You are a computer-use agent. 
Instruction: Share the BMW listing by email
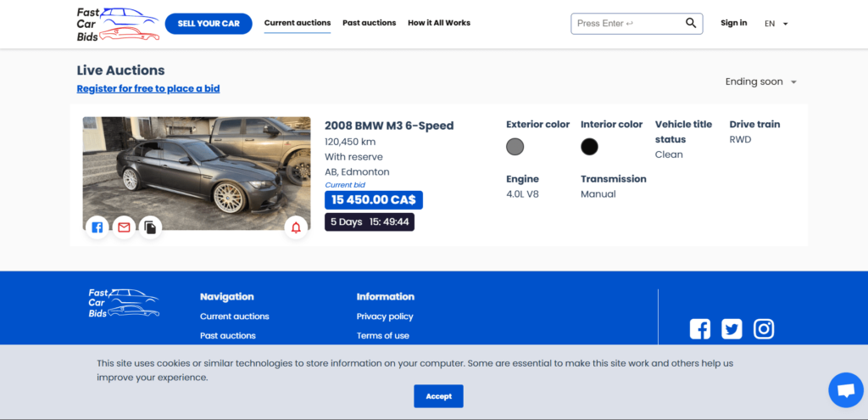[x=124, y=227]
